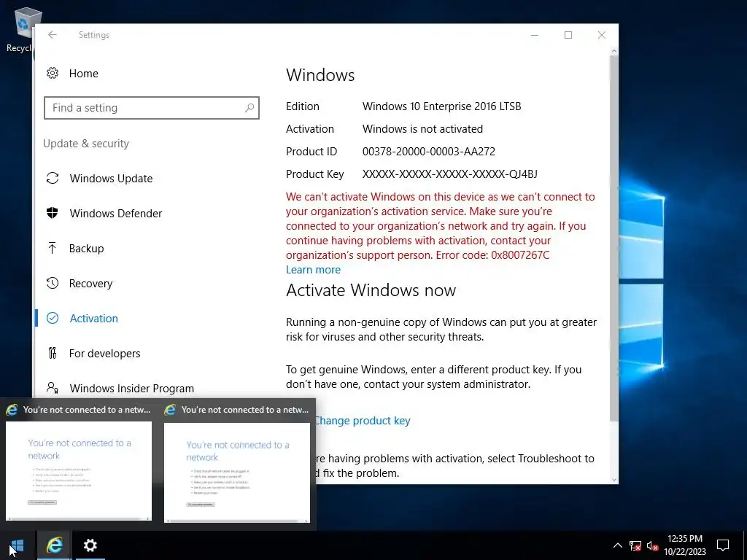The height and width of the screenshot is (560, 747).
Task: Maximize the Settings window
Action: point(568,35)
